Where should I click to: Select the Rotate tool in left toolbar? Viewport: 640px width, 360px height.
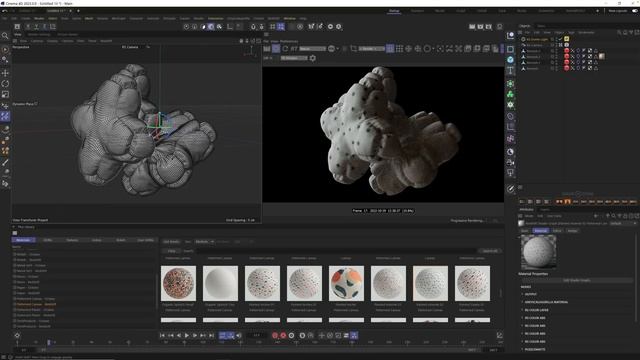pos(5,84)
